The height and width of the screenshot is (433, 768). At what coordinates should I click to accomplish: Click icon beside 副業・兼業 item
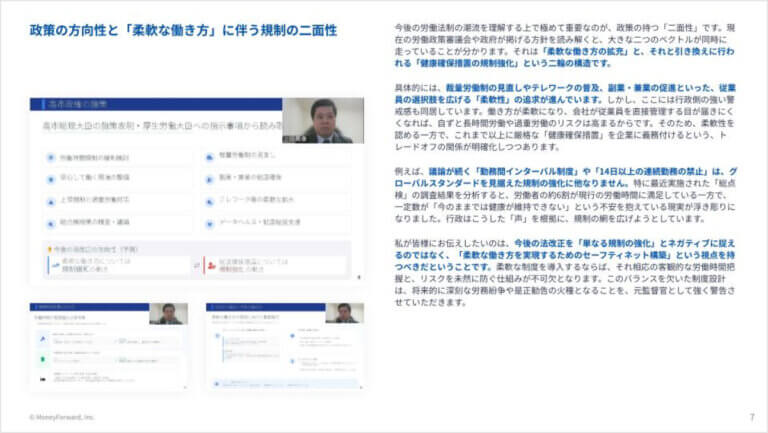pos(209,179)
